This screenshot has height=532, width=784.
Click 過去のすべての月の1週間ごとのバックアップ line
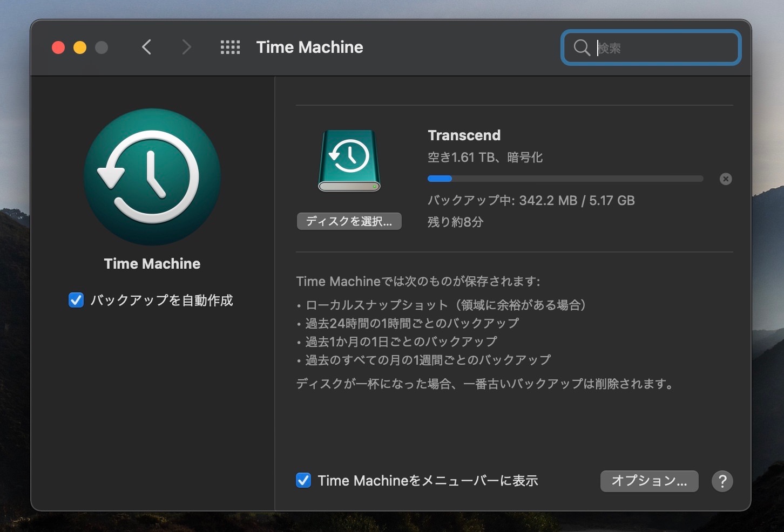pos(424,360)
